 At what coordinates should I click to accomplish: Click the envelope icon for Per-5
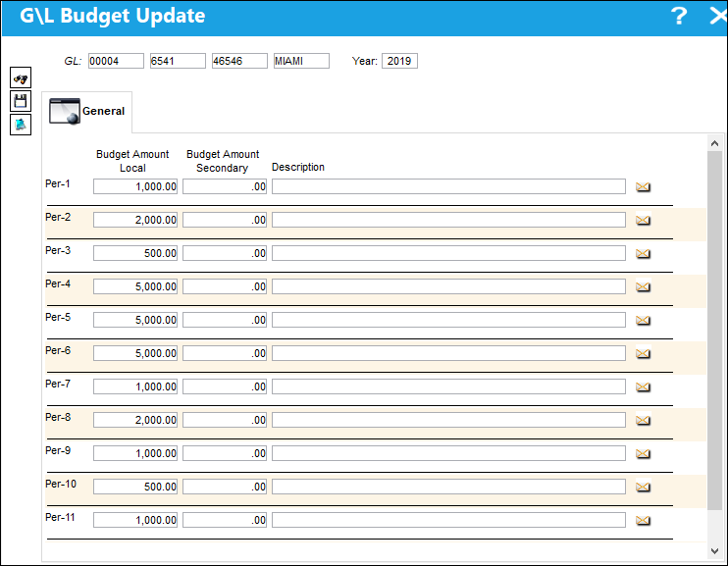643,321
